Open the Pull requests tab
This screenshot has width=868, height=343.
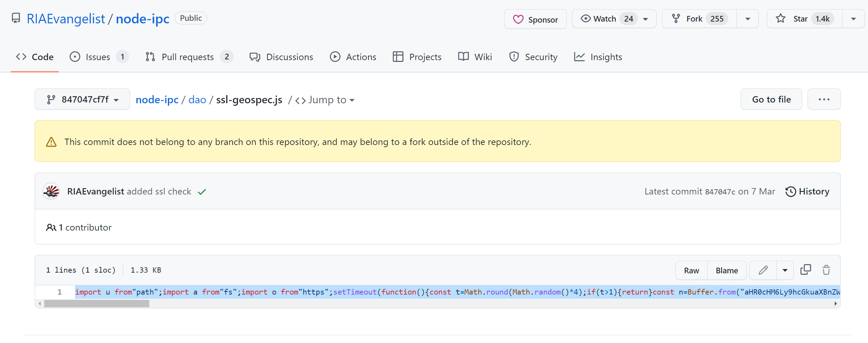(189, 57)
